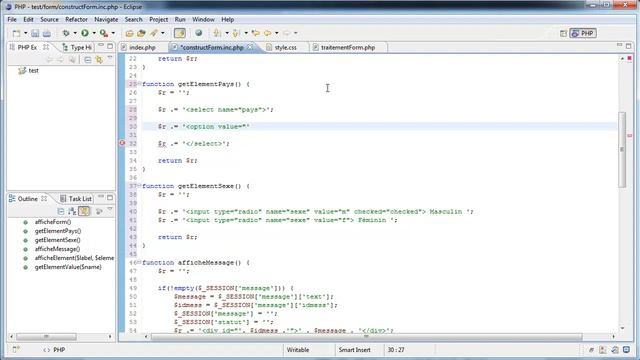Select getElementValue($name) in the Outline
640x360 pixels.
click(x=68, y=267)
